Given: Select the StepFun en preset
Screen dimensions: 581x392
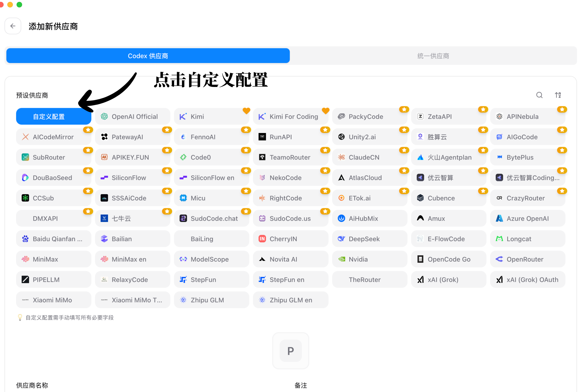Looking at the screenshot, I should (x=291, y=279).
